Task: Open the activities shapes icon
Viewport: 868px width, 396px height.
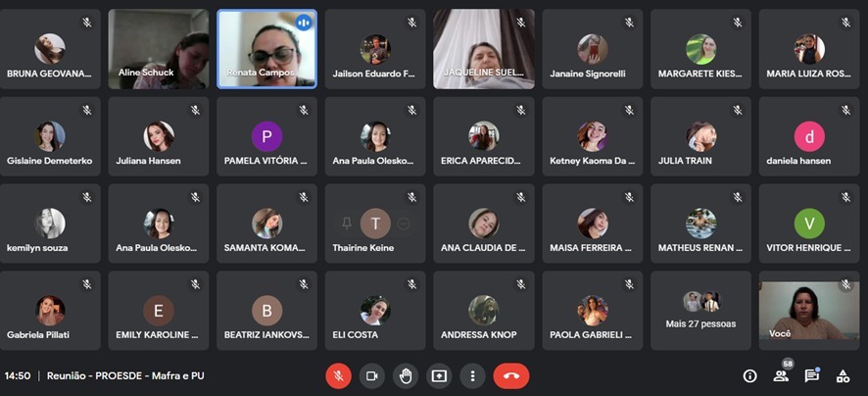Action: pyautogui.click(x=843, y=376)
